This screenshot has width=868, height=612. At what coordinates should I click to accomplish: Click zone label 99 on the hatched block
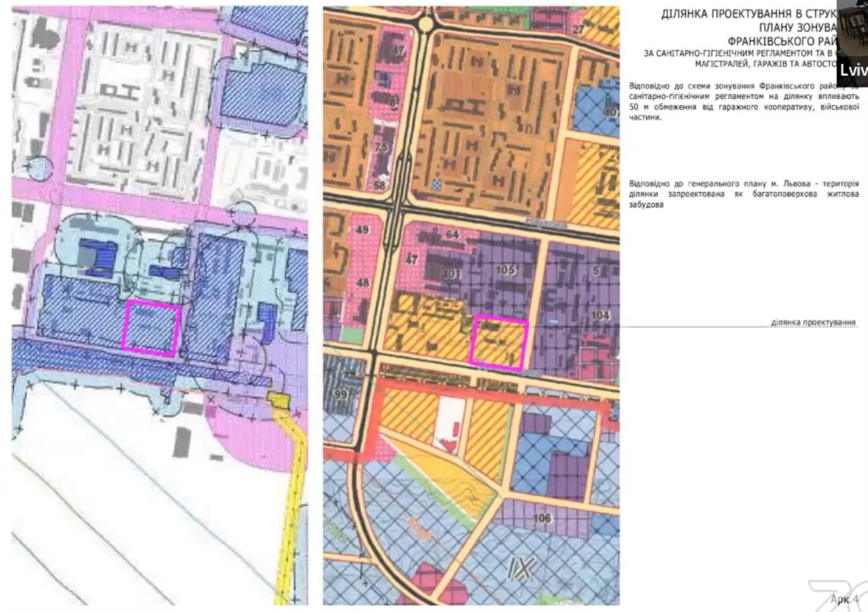(339, 395)
